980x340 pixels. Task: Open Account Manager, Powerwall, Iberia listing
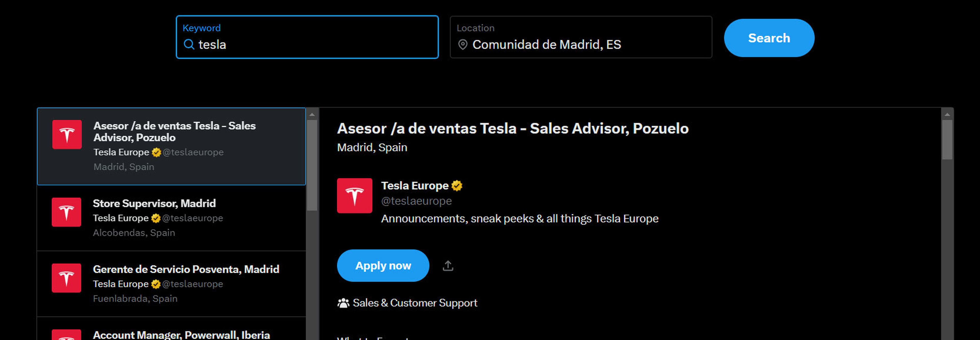point(181,335)
